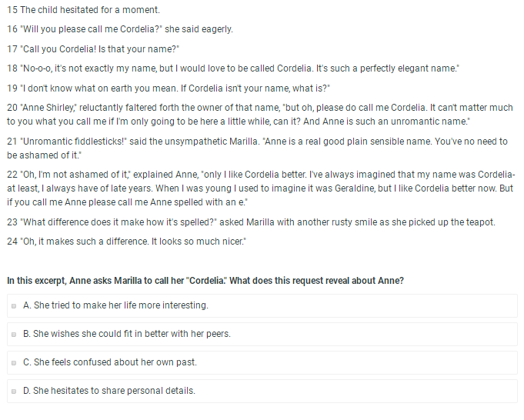Click paragraph 16 "Will you please call me Cordelia?"
This screenshot has width=524, height=420.
coord(119,29)
